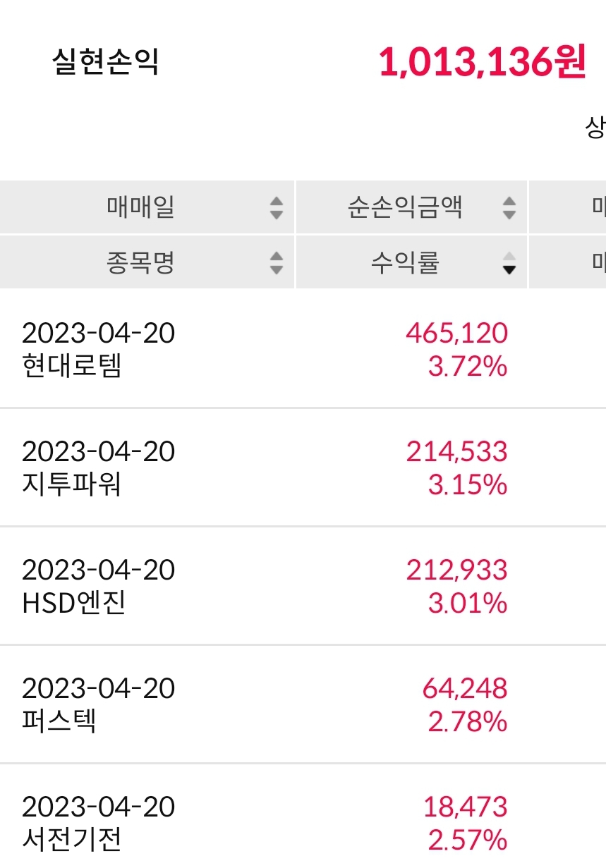Click the 3.01% return rate value

pos(468,604)
